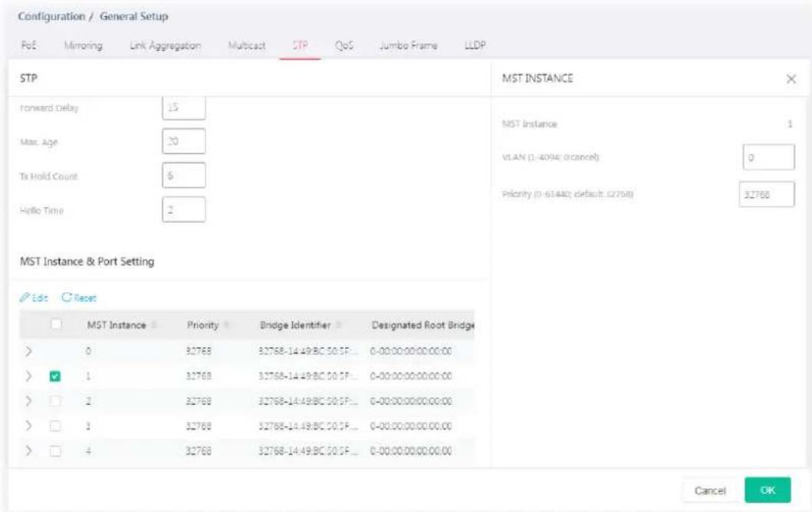Uncheck MST instance 1 checkbox
The height and width of the screenshot is (512, 812).
click(x=55, y=376)
